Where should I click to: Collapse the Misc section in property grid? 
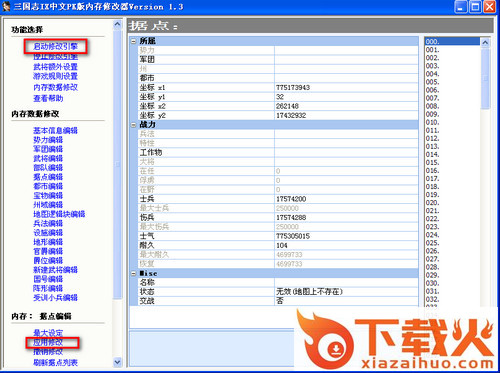coord(134,274)
